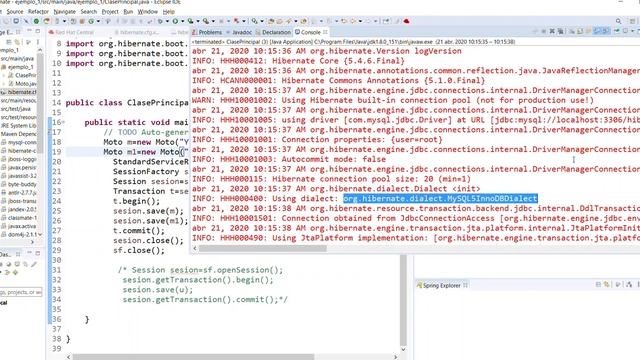Switch to the Declaration tab
Screen dimensions: 640x360
point(273,32)
